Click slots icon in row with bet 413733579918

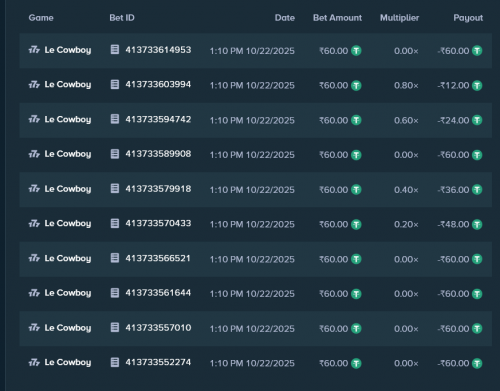pyautogui.click(x=34, y=189)
